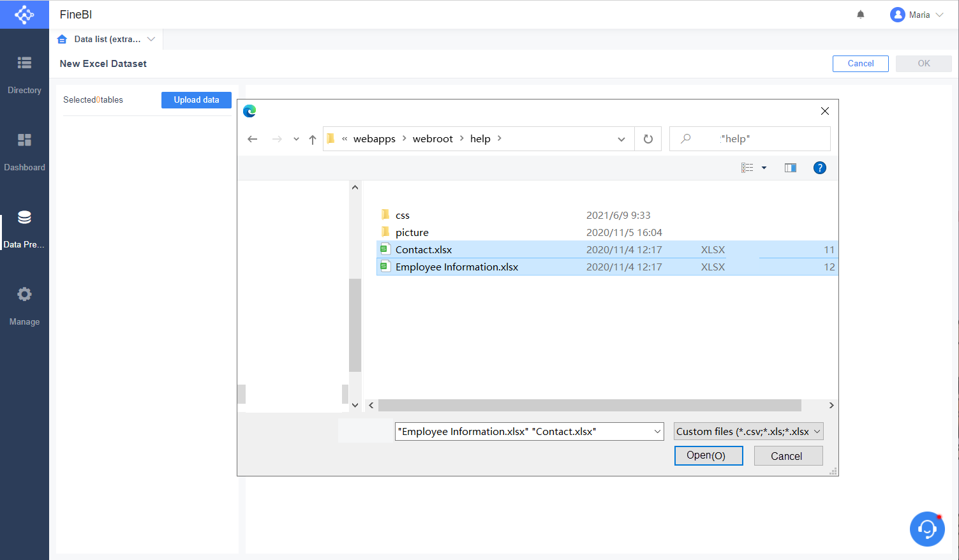Expand the chevron after help in path
Viewport: 959px width, 560px height.
click(x=499, y=138)
